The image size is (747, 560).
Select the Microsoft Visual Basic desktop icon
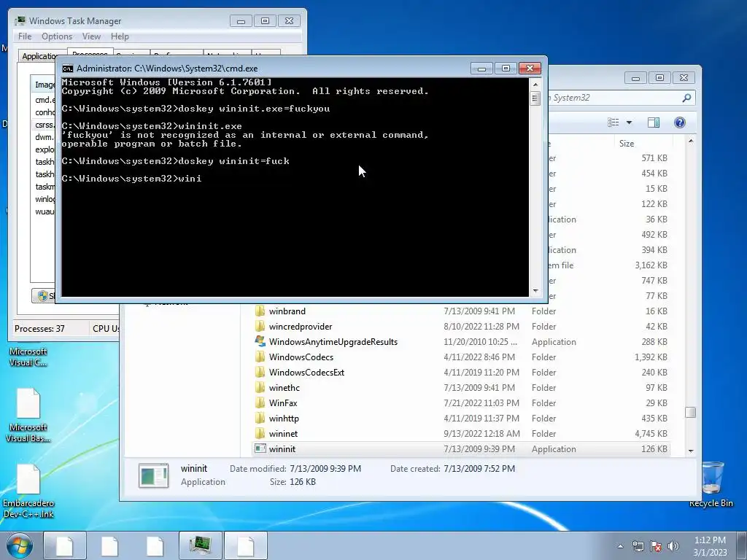(28, 416)
